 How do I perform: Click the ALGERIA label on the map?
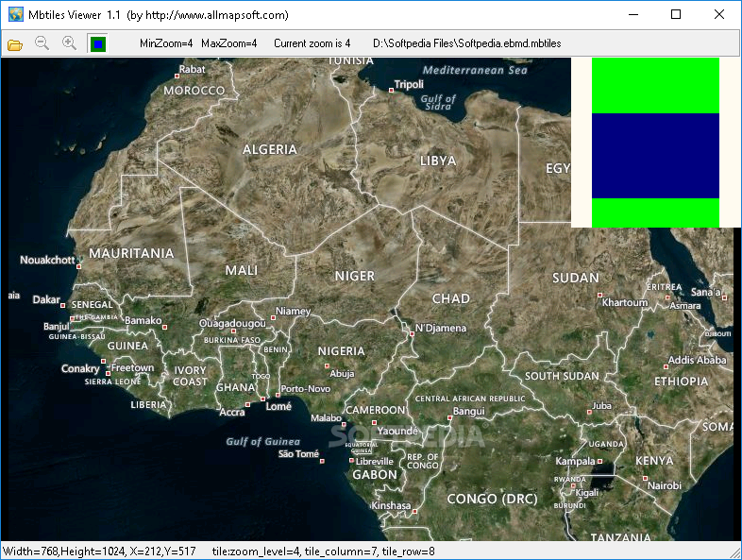tap(270, 149)
